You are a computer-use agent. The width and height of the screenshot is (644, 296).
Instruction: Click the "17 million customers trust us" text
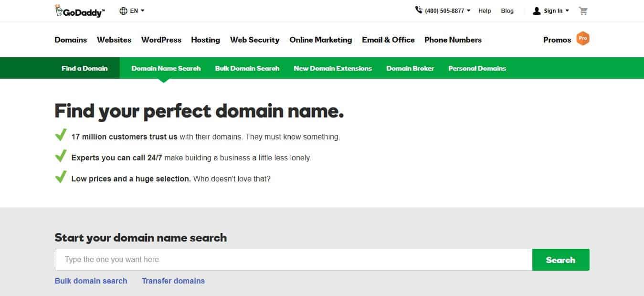pyautogui.click(x=124, y=137)
